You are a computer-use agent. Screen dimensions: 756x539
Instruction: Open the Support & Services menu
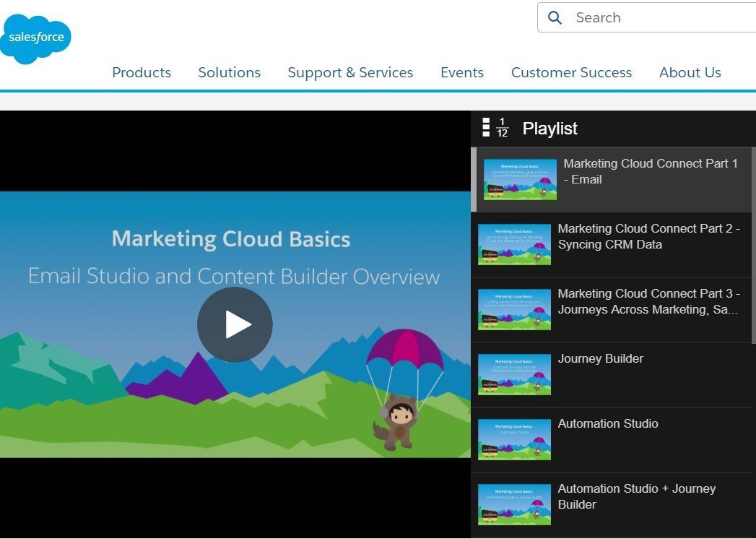(350, 72)
